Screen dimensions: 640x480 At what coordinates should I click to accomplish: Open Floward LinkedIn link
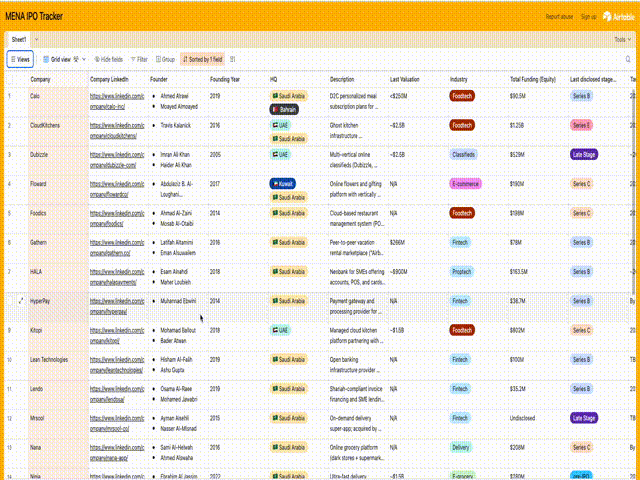click(x=117, y=189)
